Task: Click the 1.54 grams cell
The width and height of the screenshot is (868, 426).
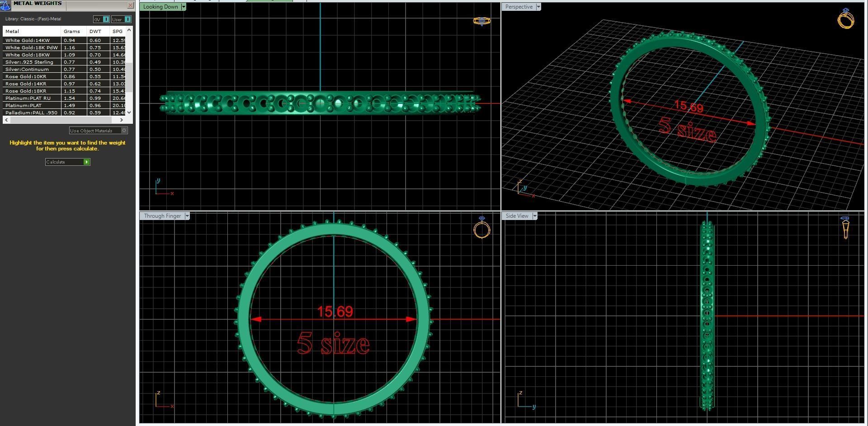Action: point(74,98)
